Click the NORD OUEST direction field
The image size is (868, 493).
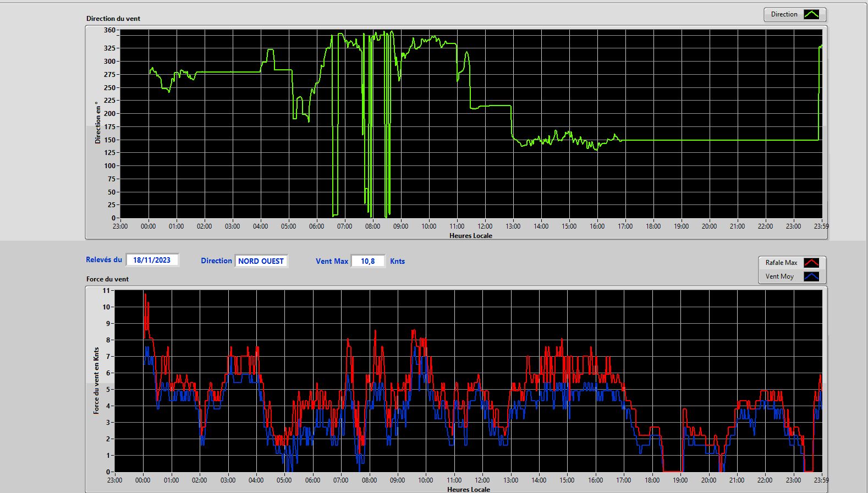(261, 261)
